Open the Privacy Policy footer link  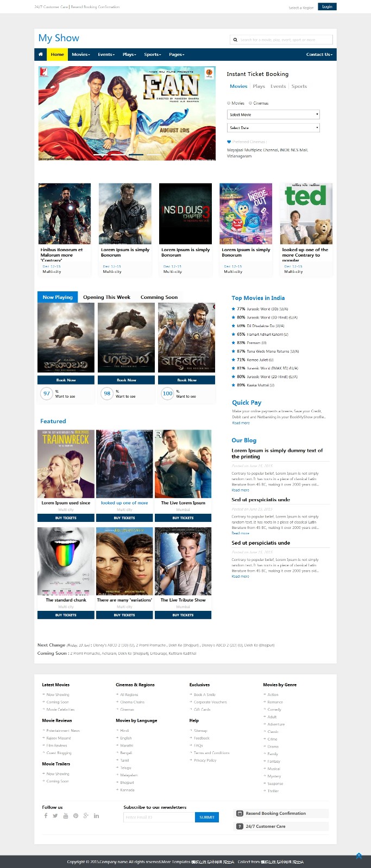205,761
